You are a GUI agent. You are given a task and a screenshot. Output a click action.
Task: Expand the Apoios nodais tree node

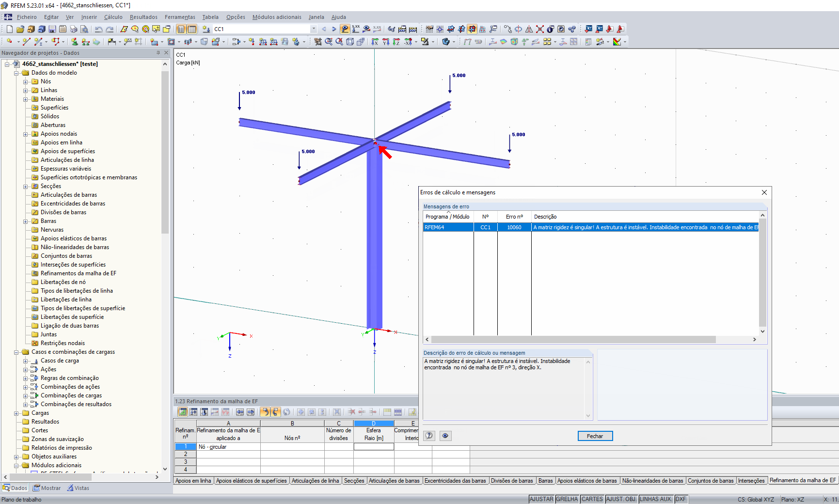click(26, 134)
